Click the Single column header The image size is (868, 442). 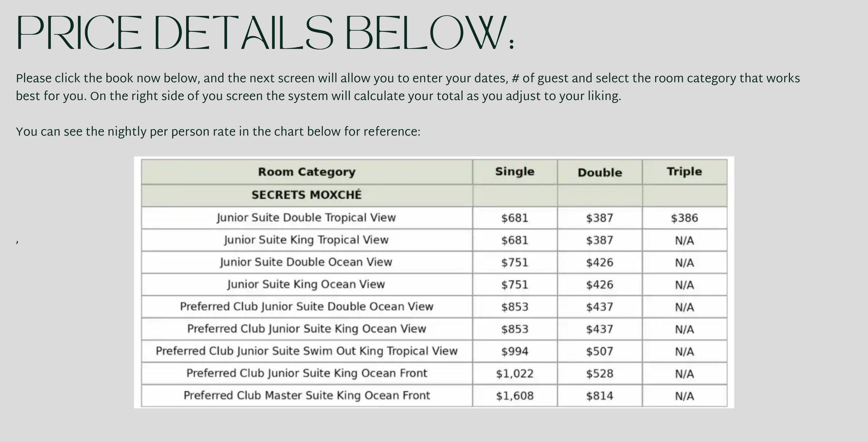coord(515,172)
